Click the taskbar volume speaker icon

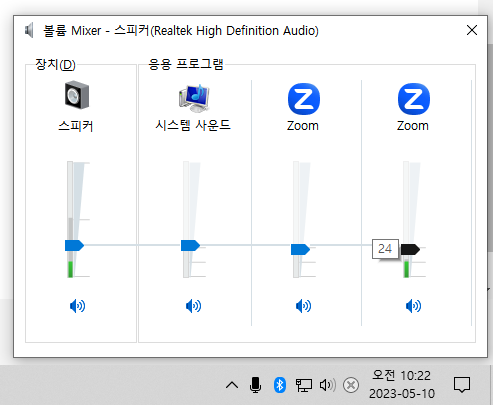tap(327, 385)
